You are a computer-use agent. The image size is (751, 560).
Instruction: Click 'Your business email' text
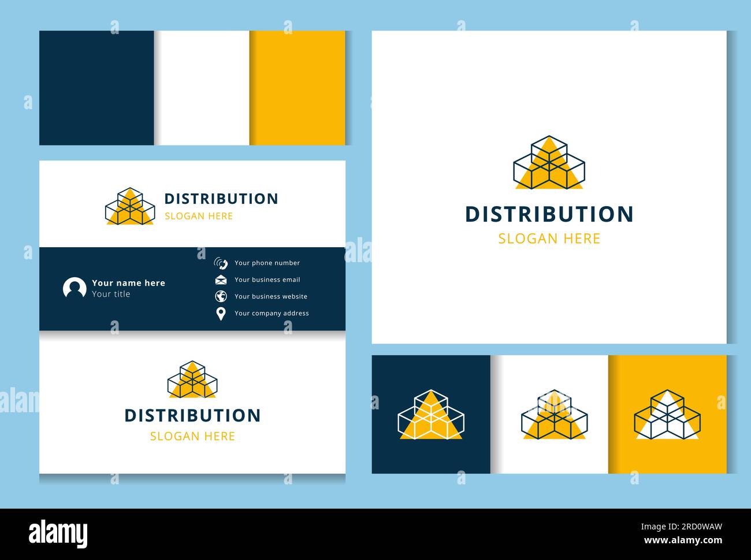click(267, 280)
